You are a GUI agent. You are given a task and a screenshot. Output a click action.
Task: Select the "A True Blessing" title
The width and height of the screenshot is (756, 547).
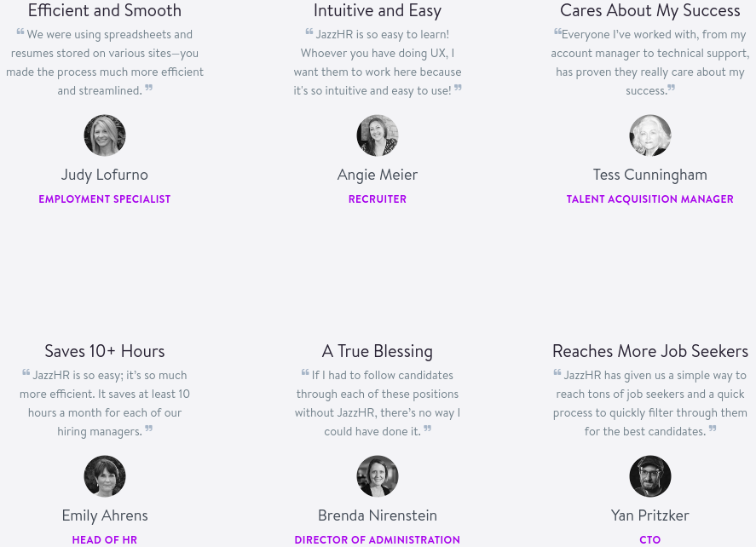click(x=378, y=351)
